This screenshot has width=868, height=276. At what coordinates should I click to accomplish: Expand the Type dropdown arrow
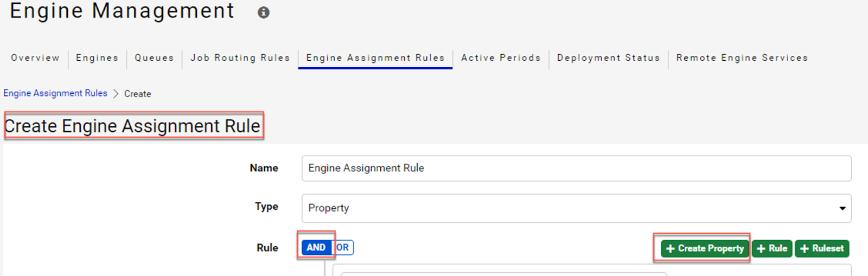point(843,208)
